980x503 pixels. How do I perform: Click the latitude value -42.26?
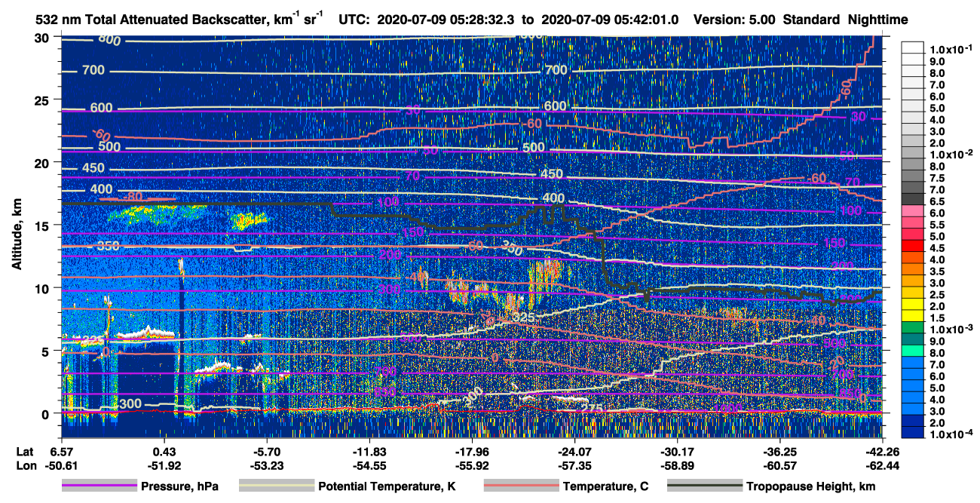pos(881,452)
